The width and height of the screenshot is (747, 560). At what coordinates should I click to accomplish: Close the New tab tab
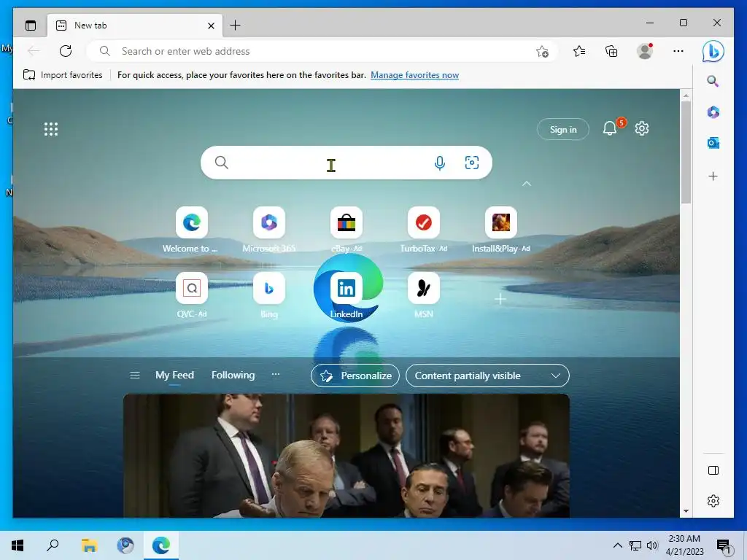click(211, 26)
